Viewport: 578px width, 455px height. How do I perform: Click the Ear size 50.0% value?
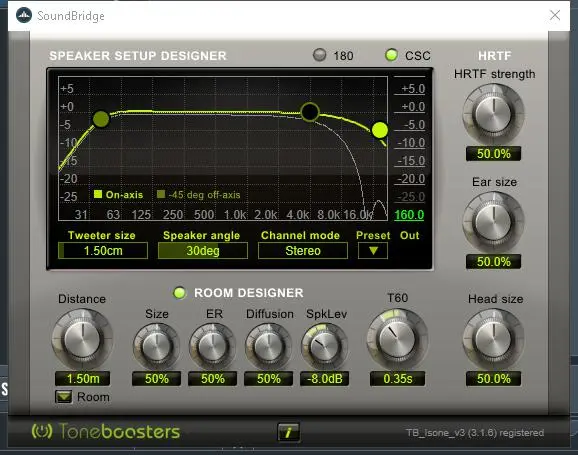pyautogui.click(x=494, y=262)
